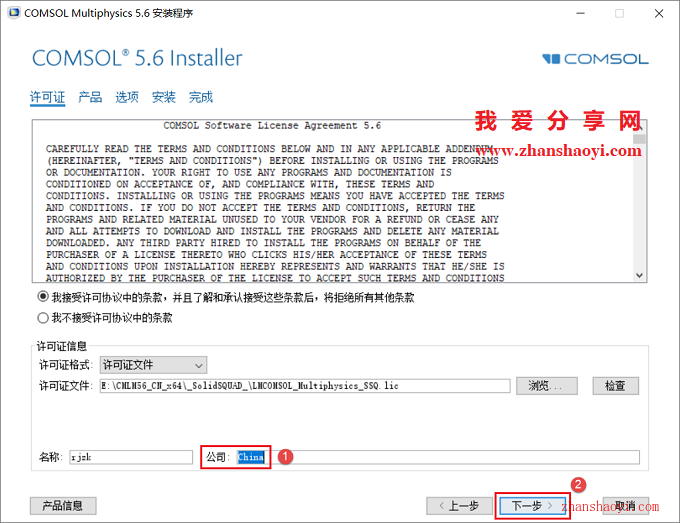Click the 公司 company input field
Screen dimensions: 680x523
click(x=438, y=457)
